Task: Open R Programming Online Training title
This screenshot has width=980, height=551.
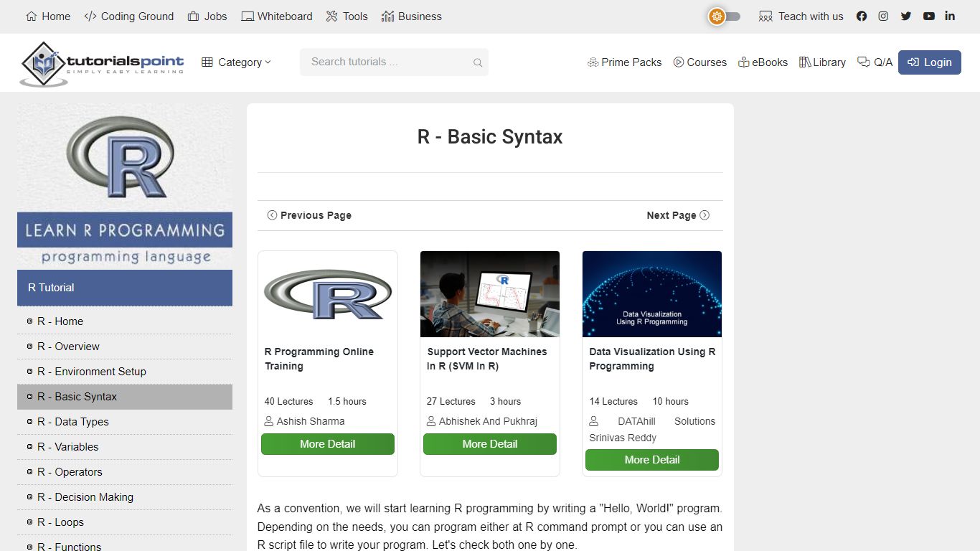Action: click(x=319, y=359)
